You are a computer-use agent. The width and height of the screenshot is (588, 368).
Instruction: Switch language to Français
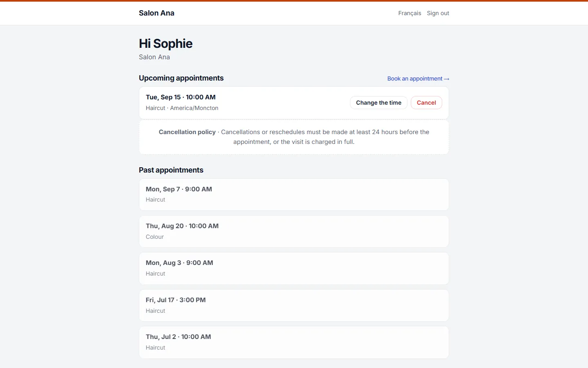[410, 13]
